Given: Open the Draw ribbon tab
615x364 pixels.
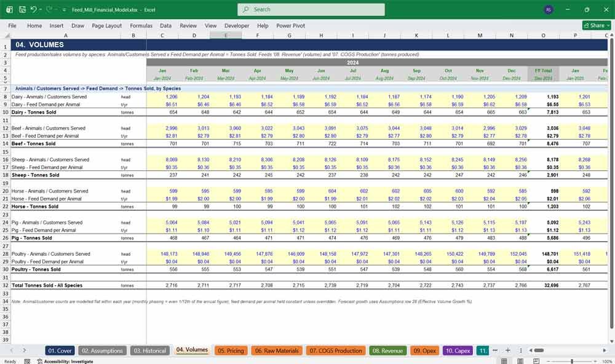Looking at the screenshot, I should tap(77, 25).
